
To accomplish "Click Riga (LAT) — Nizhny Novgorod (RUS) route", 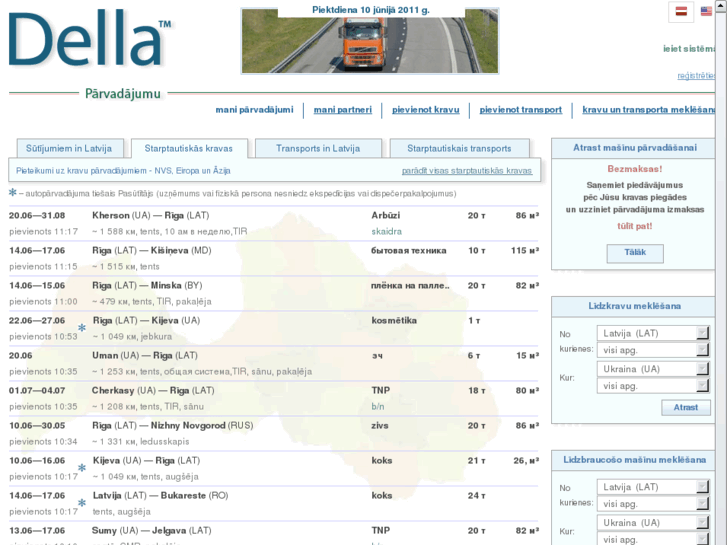I will (x=172, y=426).
